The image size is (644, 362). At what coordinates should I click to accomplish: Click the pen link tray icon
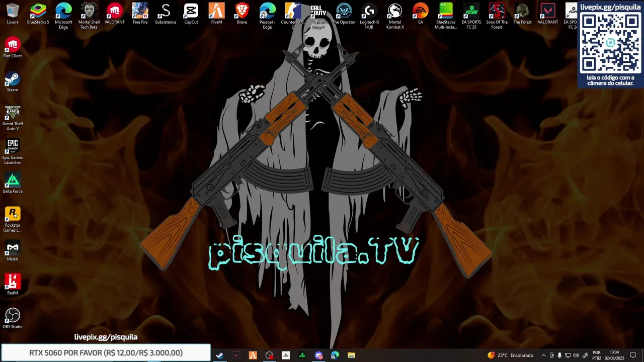tap(585, 355)
